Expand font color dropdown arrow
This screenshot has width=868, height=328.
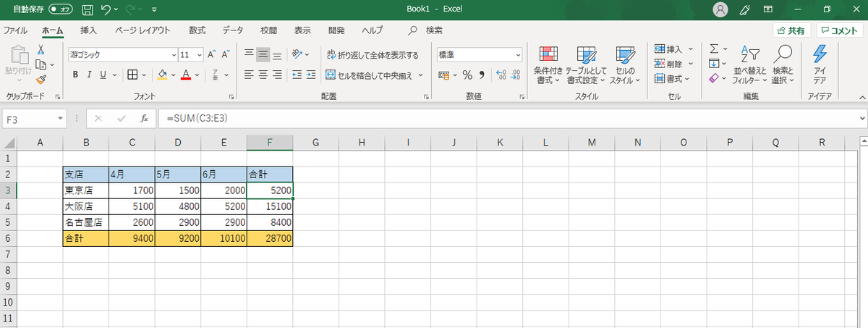pos(197,75)
